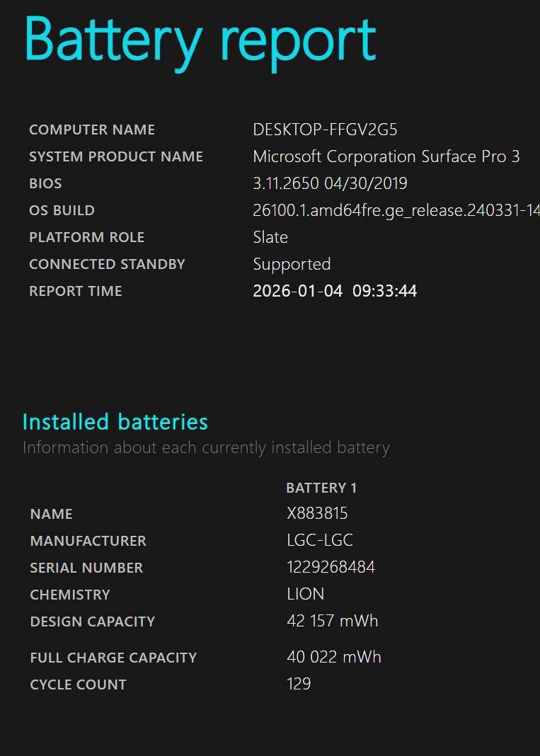Click the BATTERY 1 column header
Image resolution: width=540 pixels, height=756 pixels.
(x=321, y=488)
